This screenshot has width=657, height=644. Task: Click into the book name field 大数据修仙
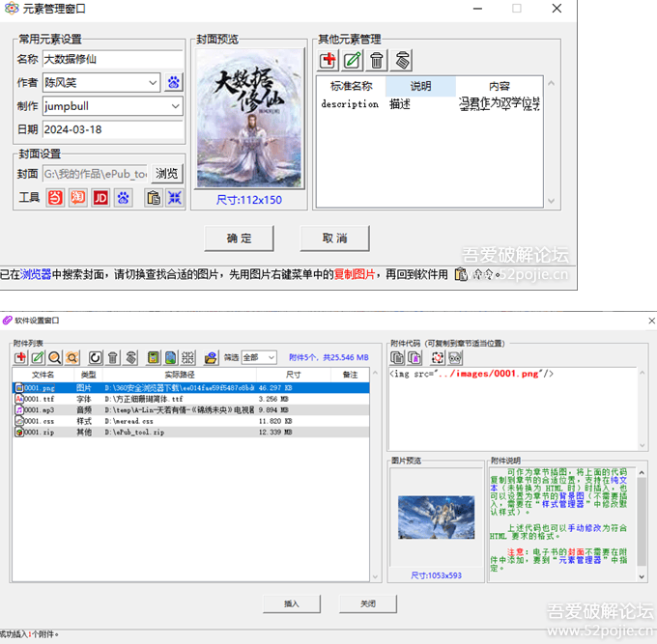tap(113, 59)
